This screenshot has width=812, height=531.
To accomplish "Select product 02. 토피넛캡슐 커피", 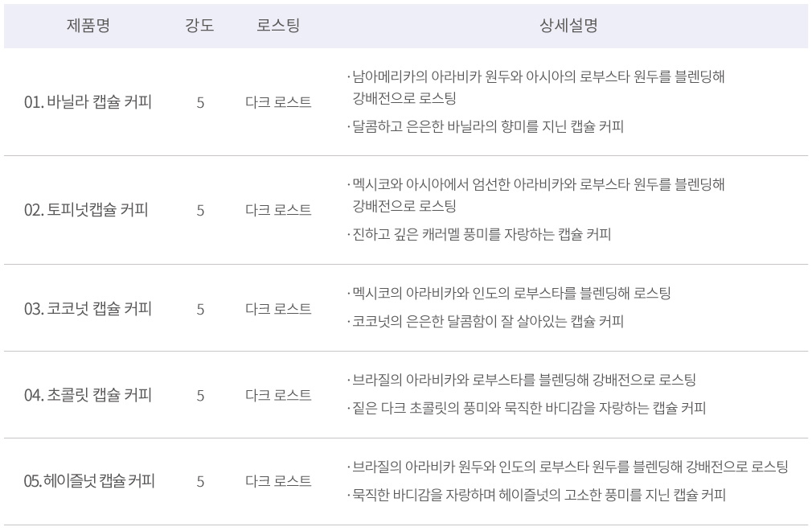I will pyautogui.click(x=86, y=210).
